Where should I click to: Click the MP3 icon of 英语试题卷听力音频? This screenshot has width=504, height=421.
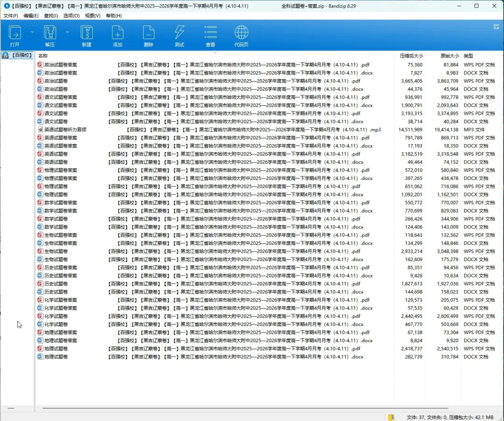coord(40,130)
